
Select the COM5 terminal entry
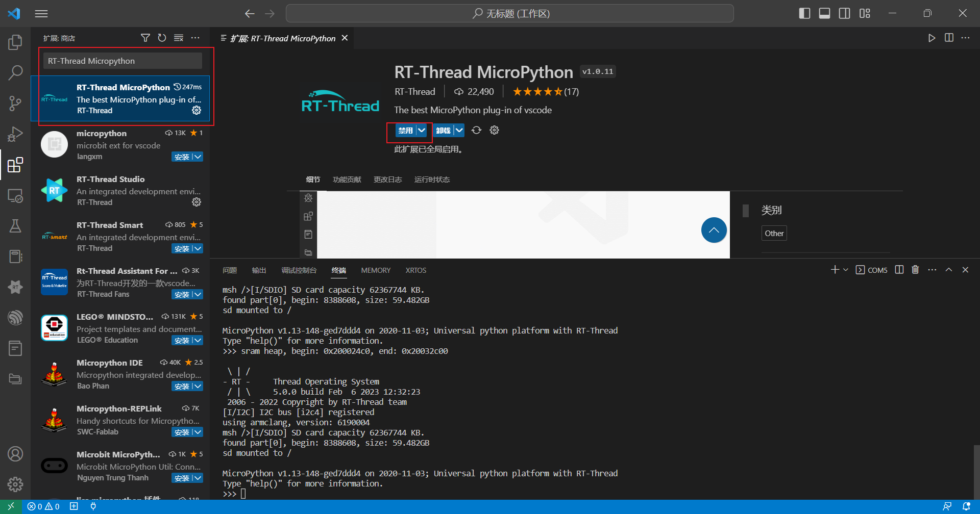tap(872, 270)
